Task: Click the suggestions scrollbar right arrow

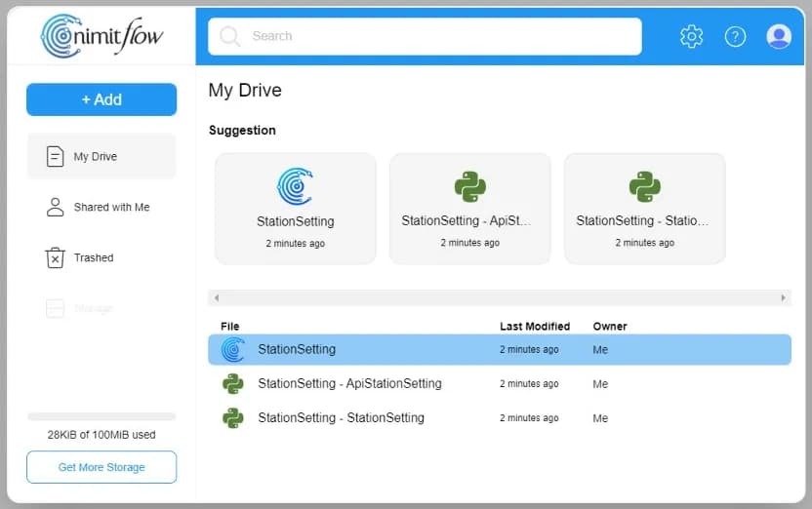Action: [x=783, y=297]
